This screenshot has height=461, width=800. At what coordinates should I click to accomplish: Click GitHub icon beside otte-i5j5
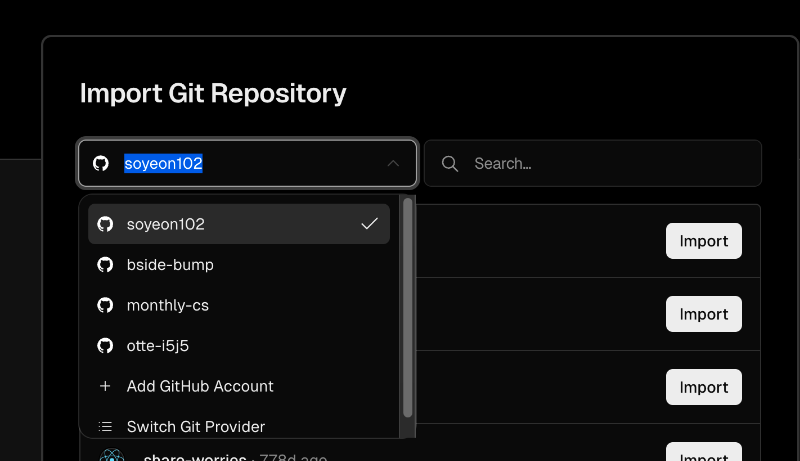[105, 346]
